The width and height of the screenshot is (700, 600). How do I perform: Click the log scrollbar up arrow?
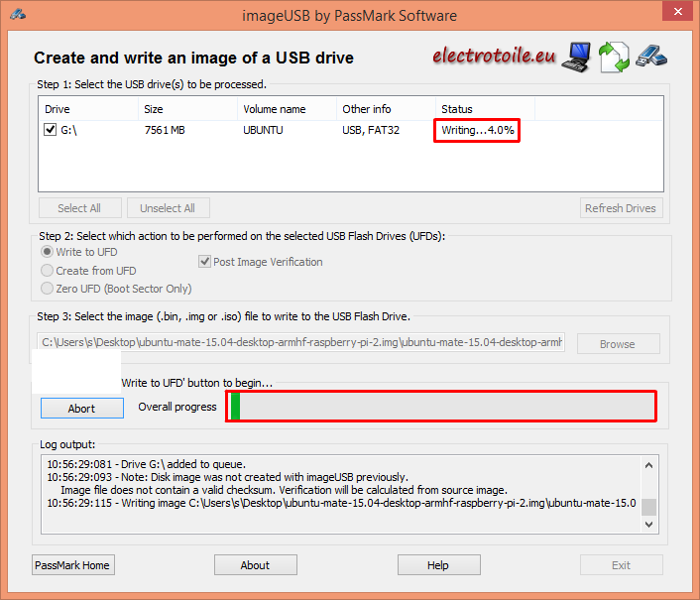(649, 465)
